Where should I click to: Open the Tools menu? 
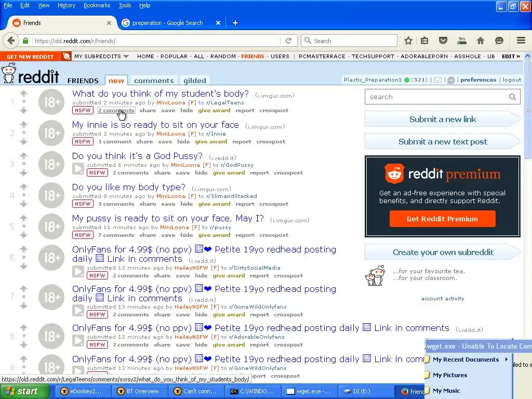tap(125, 5)
